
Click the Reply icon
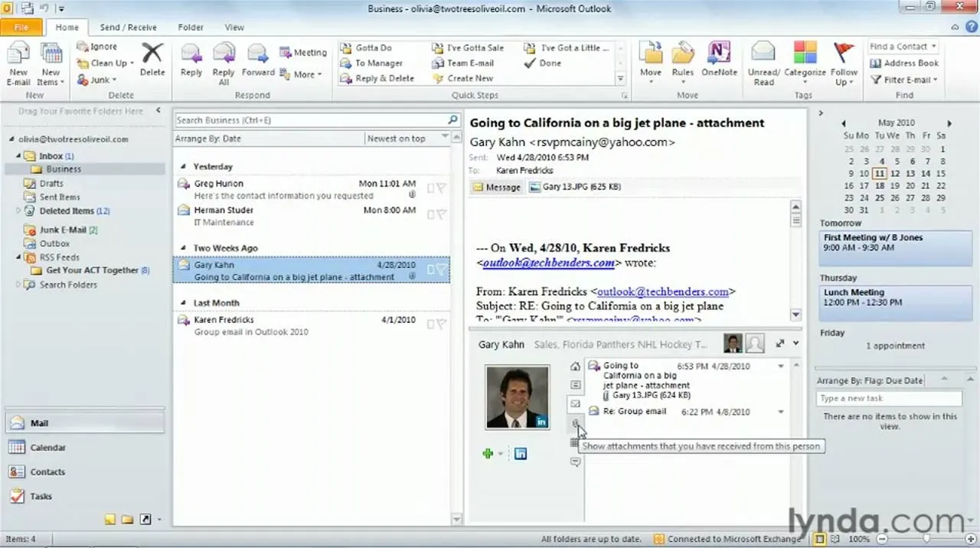[191, 60]
